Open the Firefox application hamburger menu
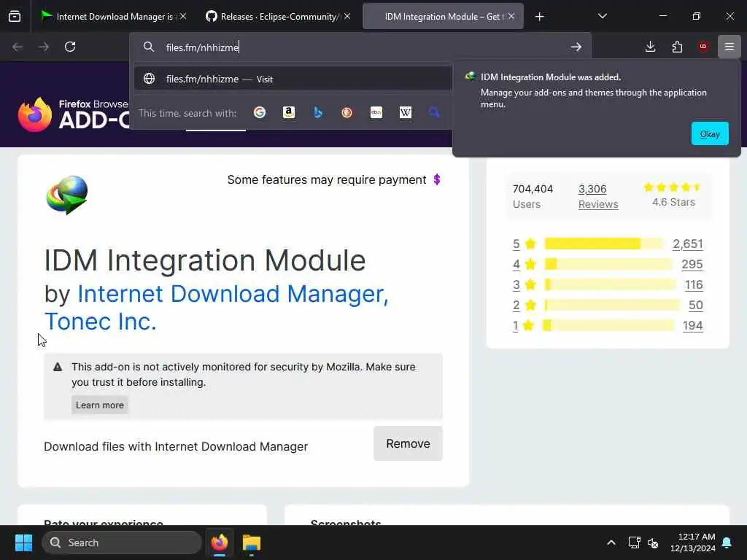The image size is (747, 560). point(729,47)
